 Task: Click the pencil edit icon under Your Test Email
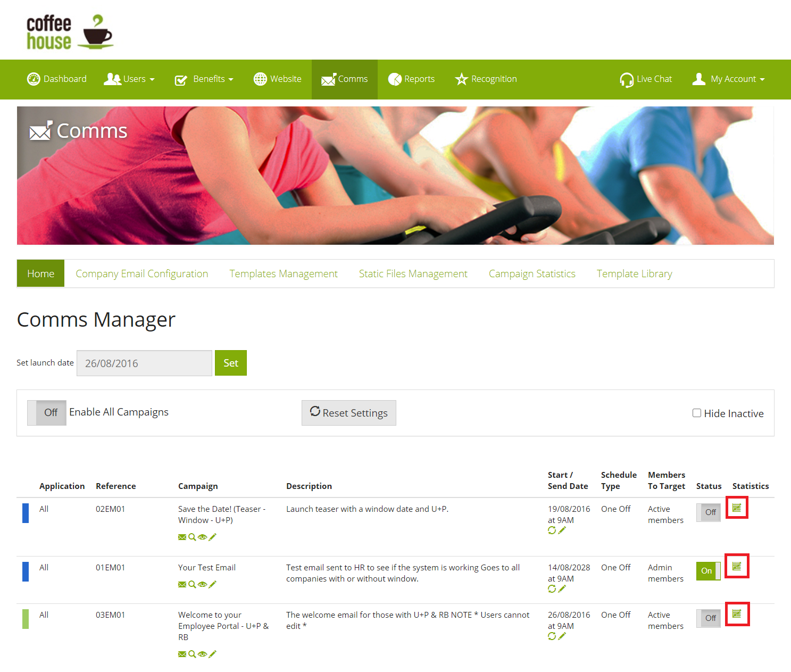212,584
